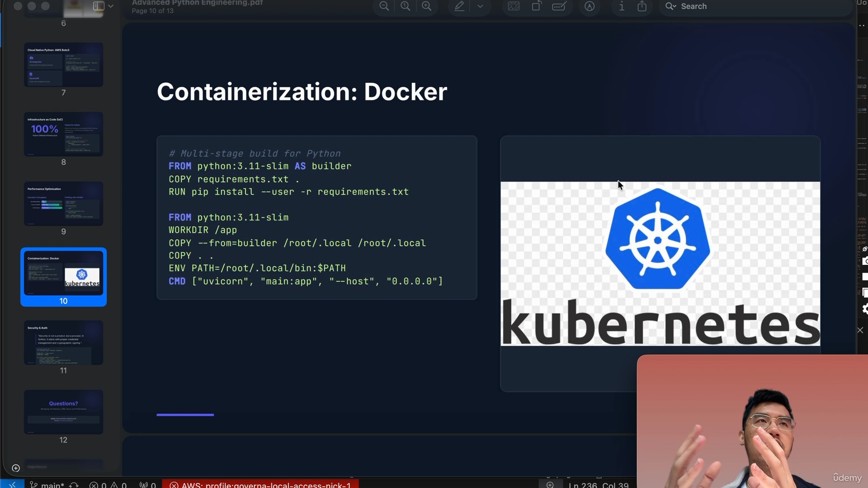Show the Markup toolbar
The image size is (868, 488).
click(590, 6)
